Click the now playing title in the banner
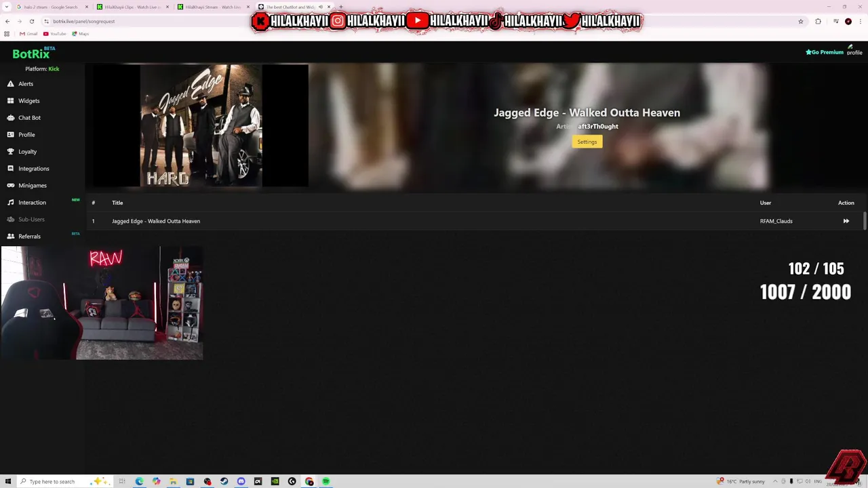 point(587,113)
